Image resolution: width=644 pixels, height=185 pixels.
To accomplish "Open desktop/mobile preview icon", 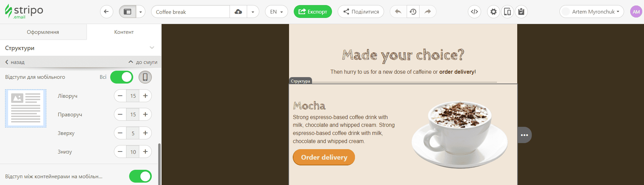I will pyautogui.click(x=507, y=12).
